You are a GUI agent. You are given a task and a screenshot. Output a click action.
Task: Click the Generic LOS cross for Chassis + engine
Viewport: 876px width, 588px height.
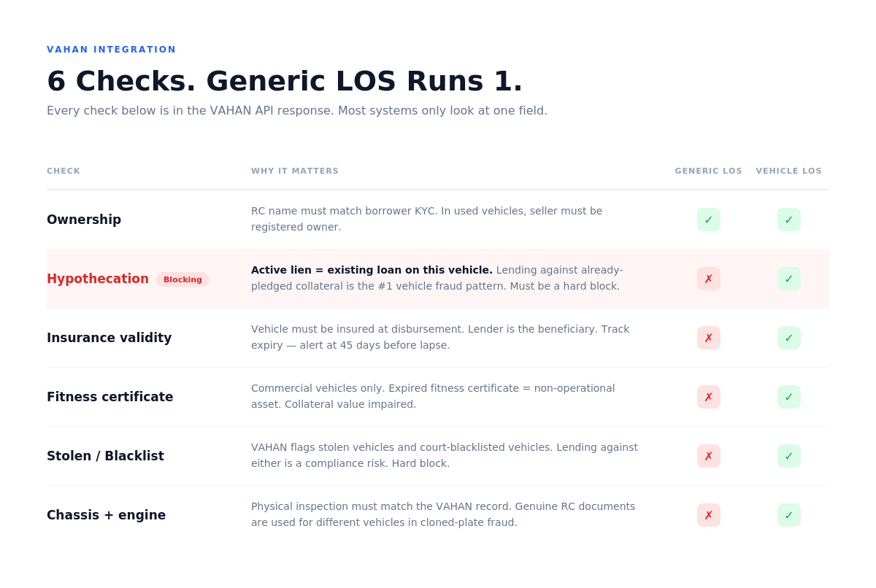[x=709, y=515]
